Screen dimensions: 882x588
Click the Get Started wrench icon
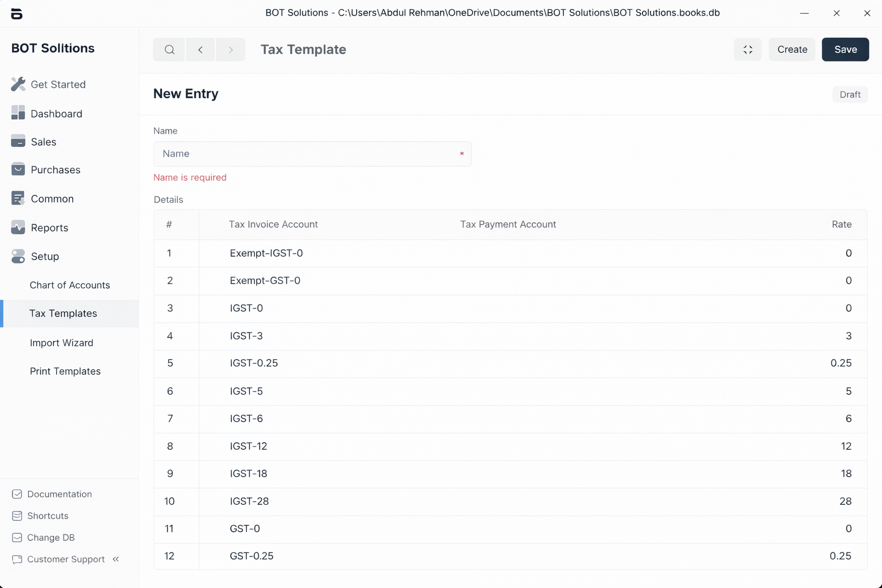click(18, 84)
